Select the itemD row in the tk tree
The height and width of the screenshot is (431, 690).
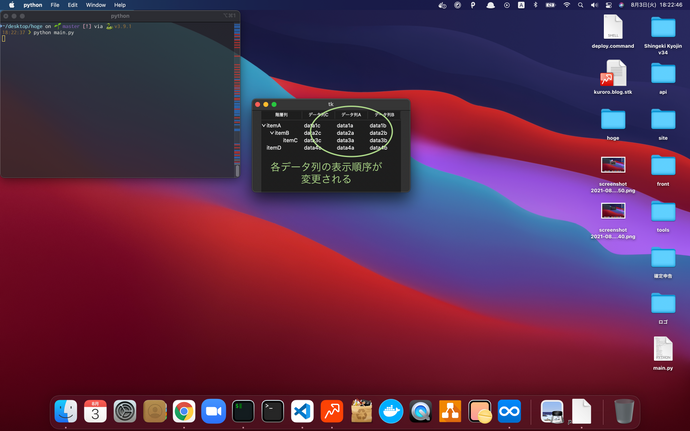tap(330, 148)
